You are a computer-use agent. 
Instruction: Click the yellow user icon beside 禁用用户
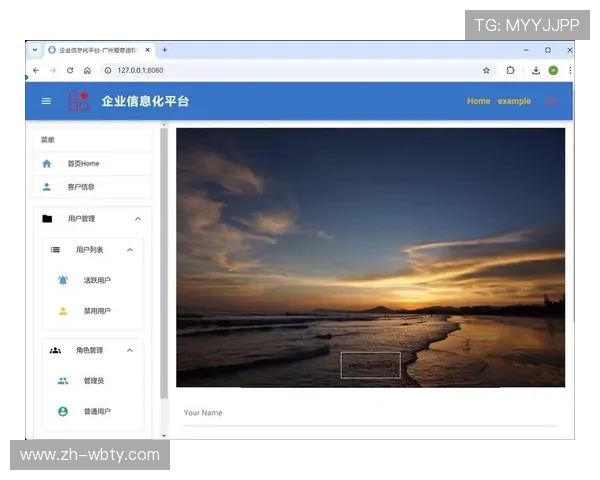click(x=63, y=311)
